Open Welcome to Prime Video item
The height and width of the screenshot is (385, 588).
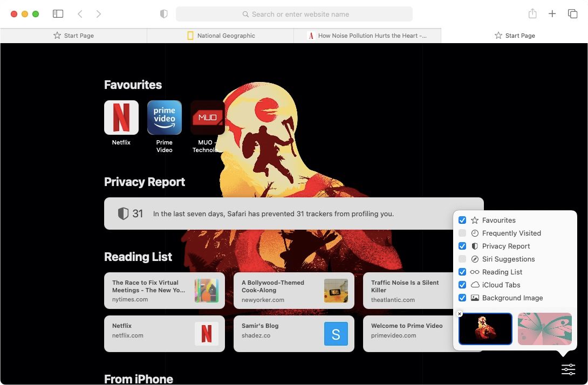[x=408, y=334]
